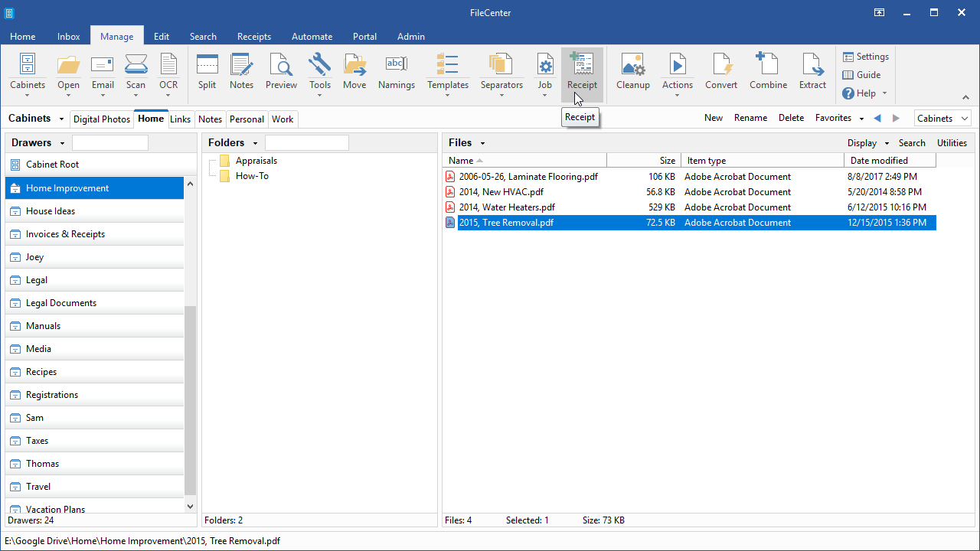Select the Digital Photos cabinet tab

pyautogui.click(x=102, y=119)
